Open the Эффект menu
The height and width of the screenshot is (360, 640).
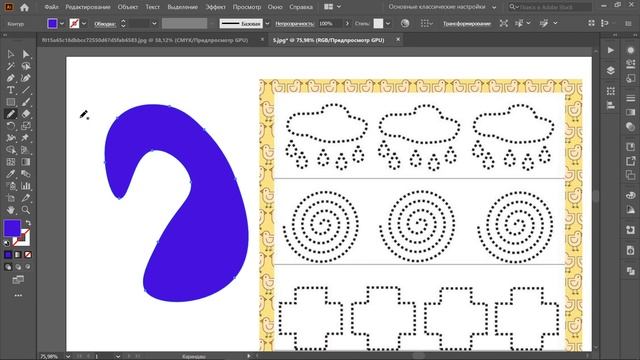point(216,7)
